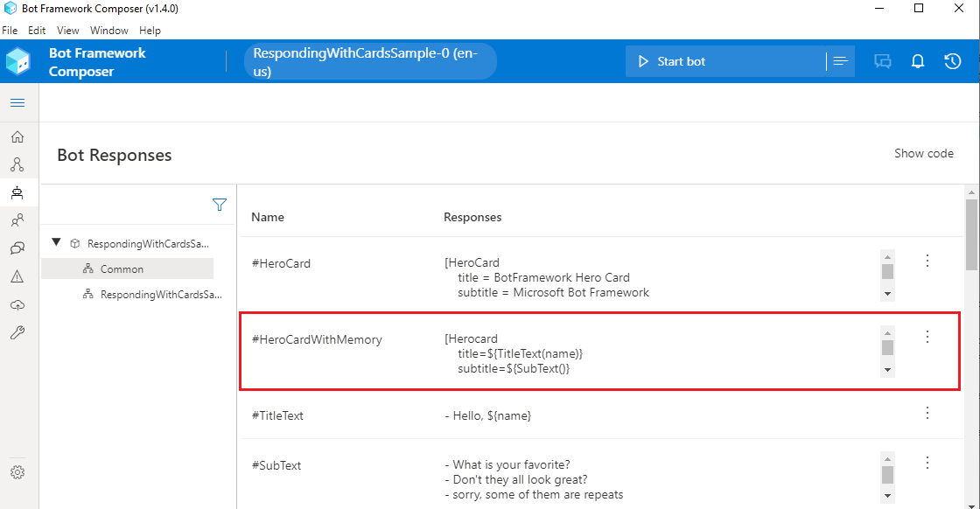980x509 pixels.
Task: Click the main page vertical scrollbar thumb
Action: [x=971, y=235]
